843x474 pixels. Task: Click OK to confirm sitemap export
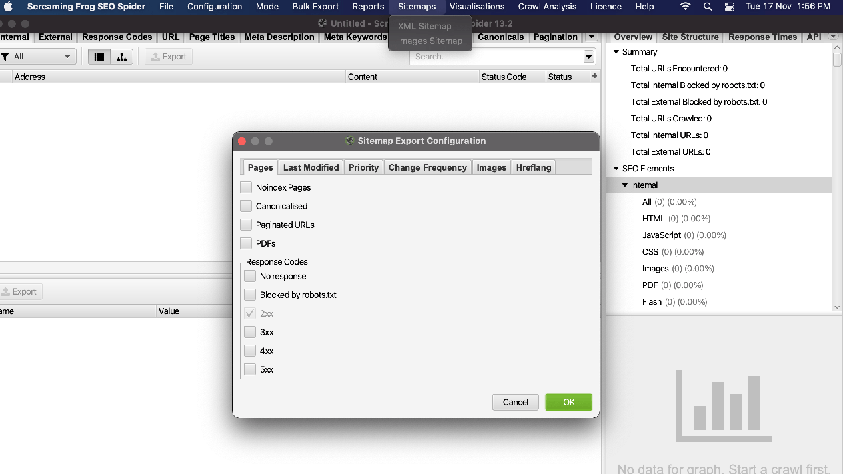pyautogui.click(x=568, y=402)
